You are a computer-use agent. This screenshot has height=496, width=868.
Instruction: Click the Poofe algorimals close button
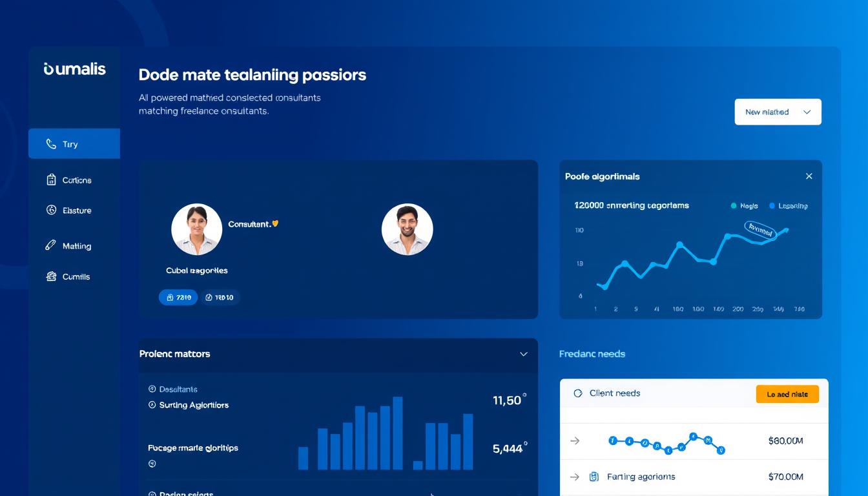coord(809,176)
